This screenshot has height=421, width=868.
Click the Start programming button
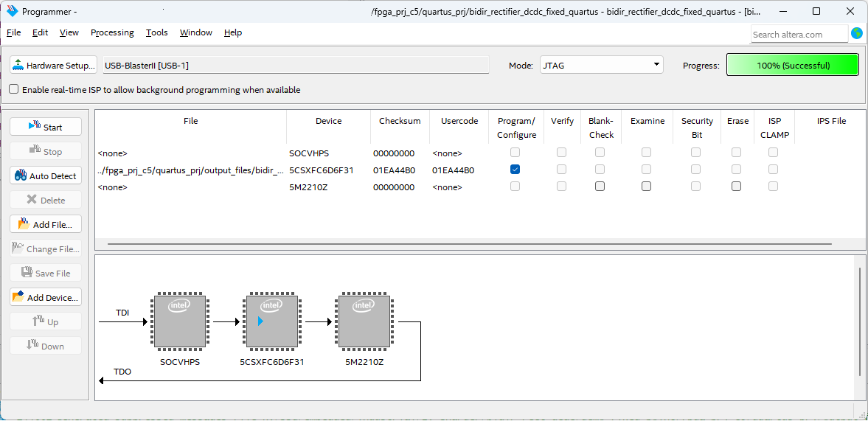pos(46,127)
